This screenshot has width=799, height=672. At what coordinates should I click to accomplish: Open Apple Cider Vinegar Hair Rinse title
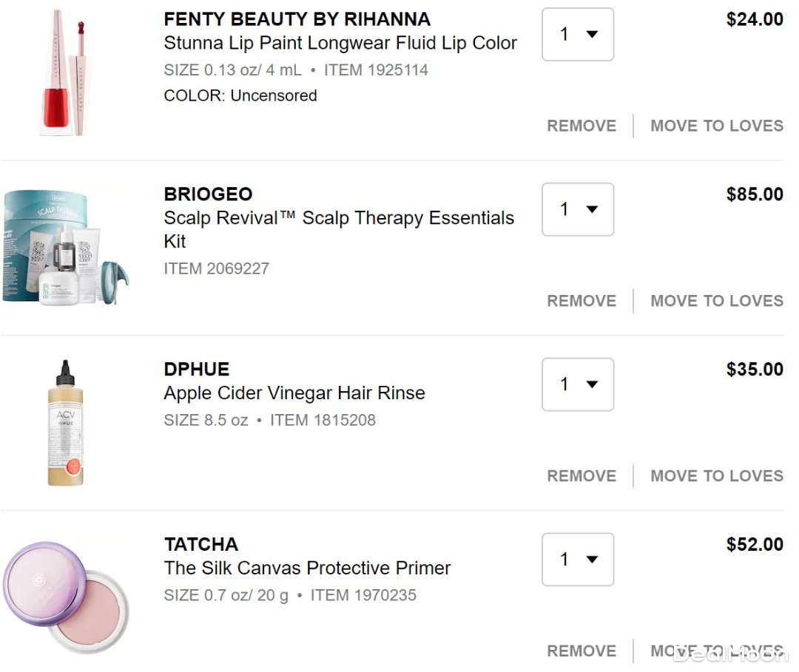[x=294, y=393]
